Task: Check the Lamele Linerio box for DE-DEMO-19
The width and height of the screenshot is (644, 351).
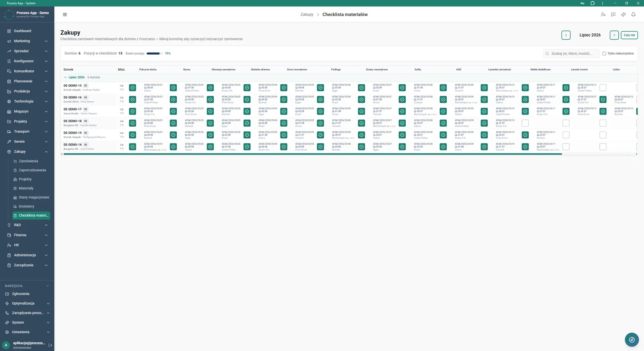Action: point(566,135)
